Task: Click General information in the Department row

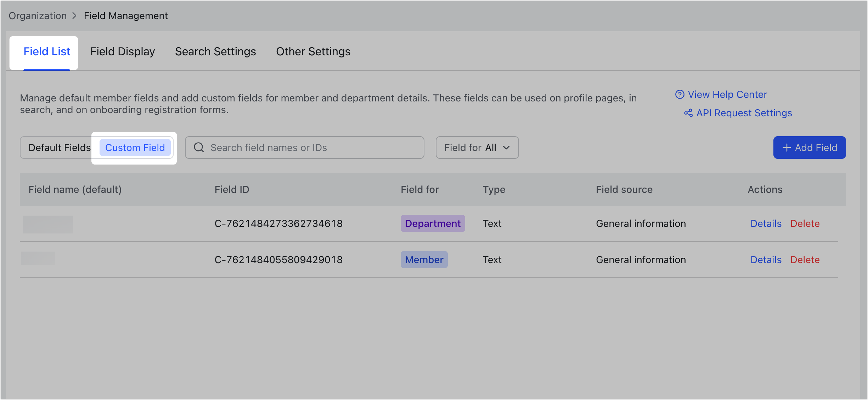Action: (641, 223)
